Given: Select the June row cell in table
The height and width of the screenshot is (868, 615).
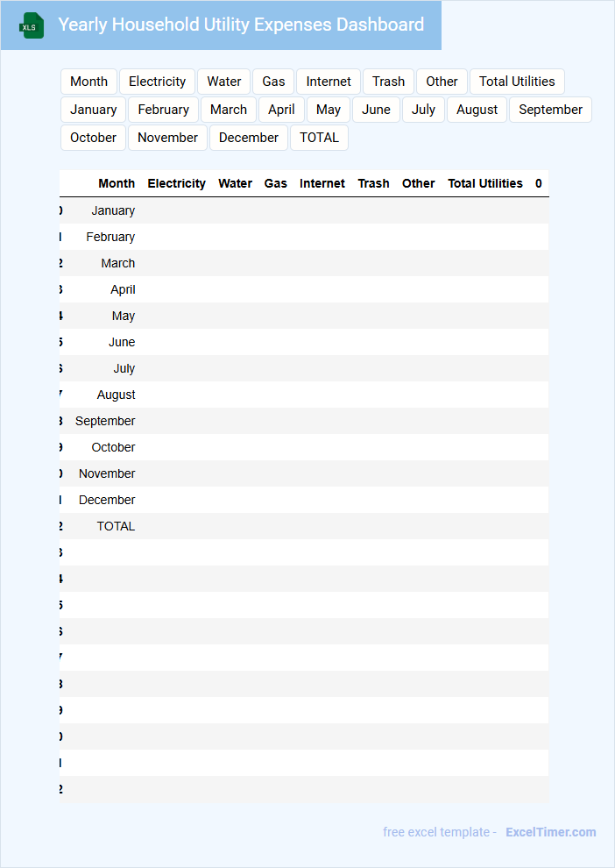Looking at the screenshot, I should 122,342.
